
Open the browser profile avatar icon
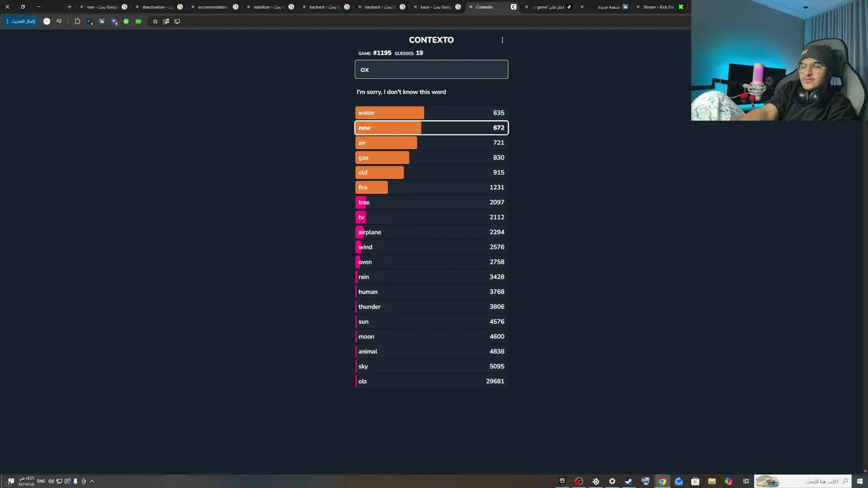tap(47, 21)
